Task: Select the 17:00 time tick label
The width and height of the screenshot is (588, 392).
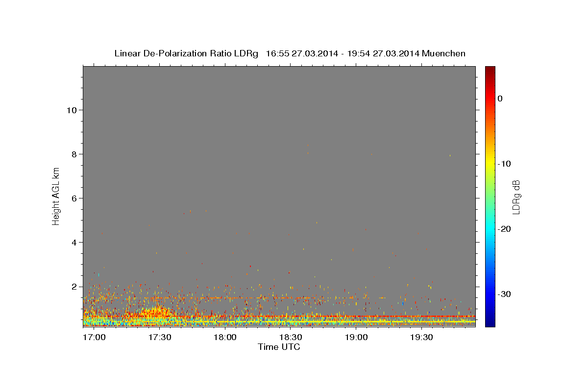Action: pos(94,338)
